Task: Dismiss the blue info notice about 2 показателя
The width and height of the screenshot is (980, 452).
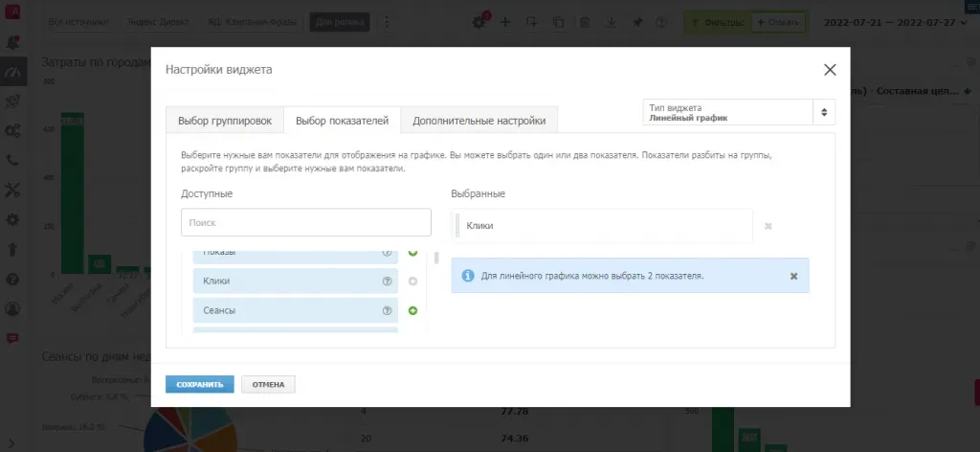Action: coord(793,276)
